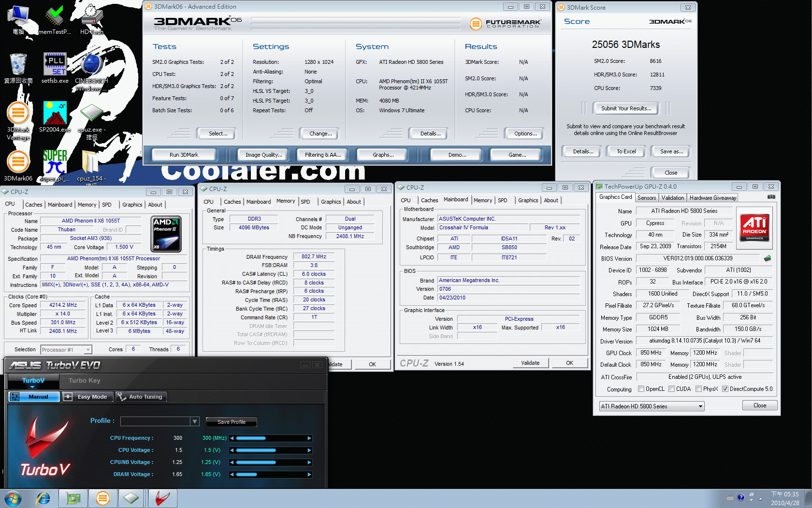Switch to the Validation tab in GPU-Z
812x508 pixels.
click(x=673, y=198)
